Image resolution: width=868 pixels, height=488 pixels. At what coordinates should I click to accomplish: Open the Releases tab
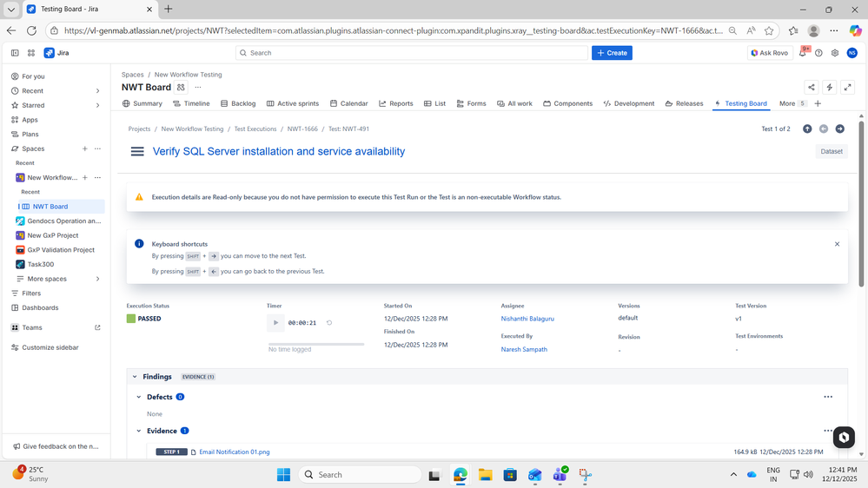point(684,103)
